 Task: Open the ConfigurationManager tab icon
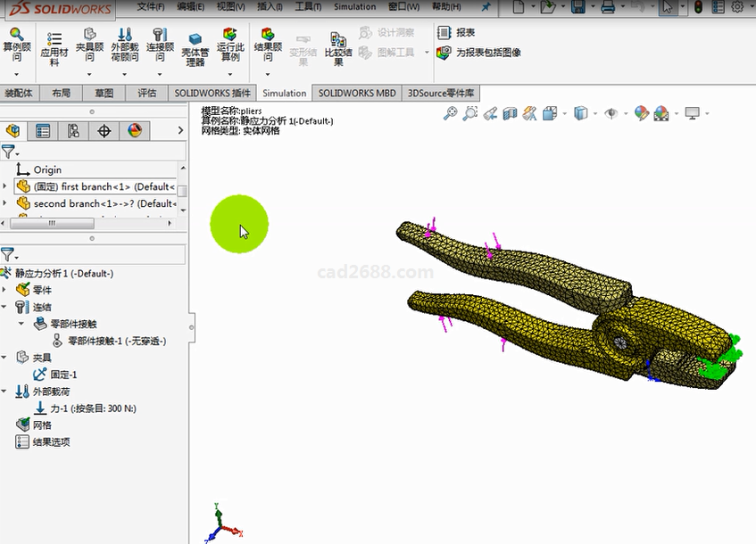[73, 131]
